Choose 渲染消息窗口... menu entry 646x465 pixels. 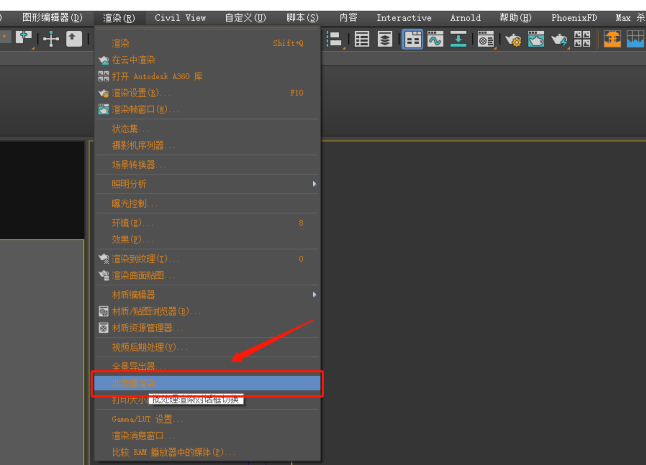[208, 435]
